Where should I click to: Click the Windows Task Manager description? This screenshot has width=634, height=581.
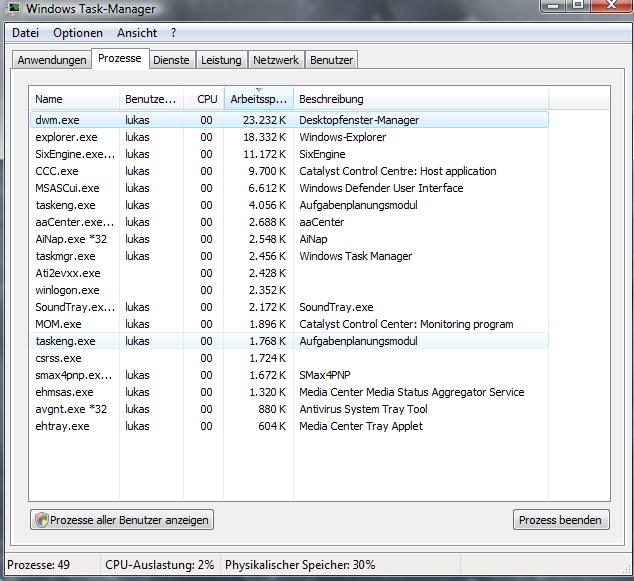point(355,256)
